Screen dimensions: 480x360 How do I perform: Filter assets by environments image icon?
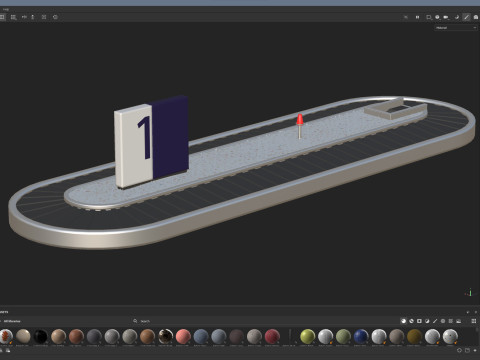[459, 321]
